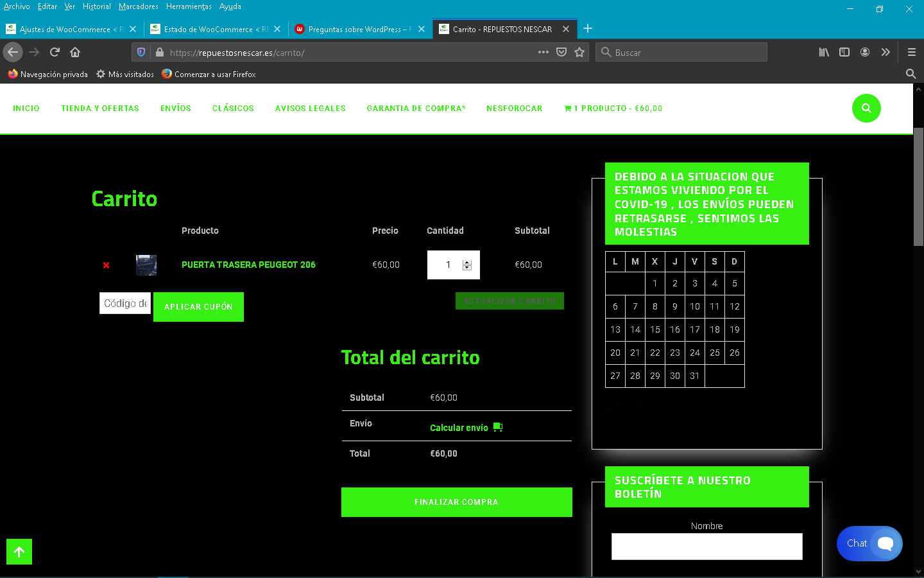Remove Puerta Trasera Peugeot 206 from cart

coord(107,265)
